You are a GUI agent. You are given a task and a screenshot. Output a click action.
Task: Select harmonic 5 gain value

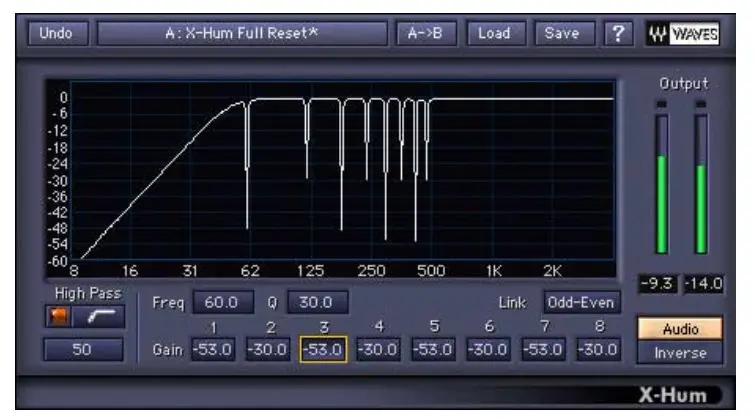coord(433,349)
